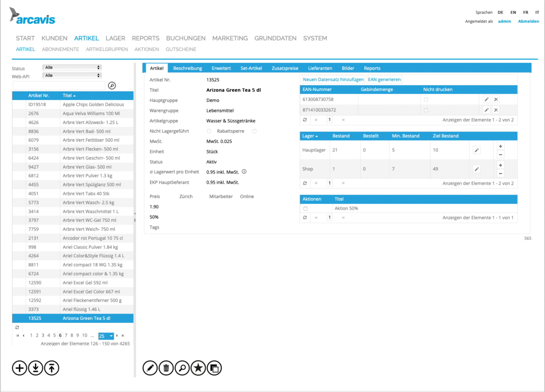Image resolution: width=545 pixels, height=392 pixels.
Task: Click the arcavis logo
Action: tap(32, 16)
